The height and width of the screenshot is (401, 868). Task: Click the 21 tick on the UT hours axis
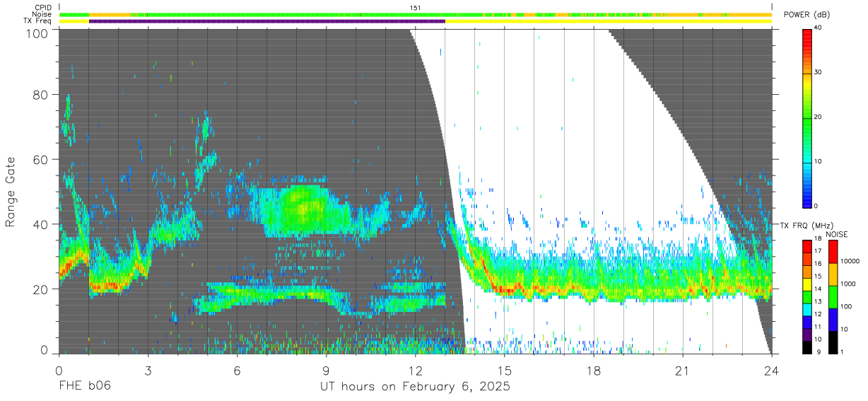[683, 371]
